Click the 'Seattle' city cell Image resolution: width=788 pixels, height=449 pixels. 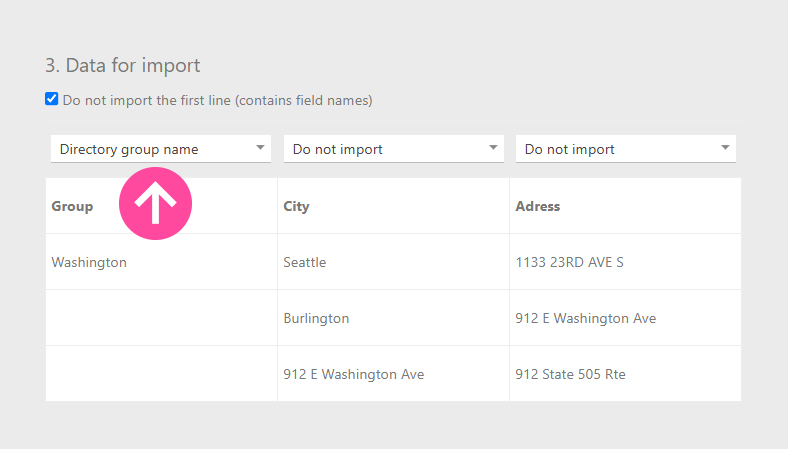tap(305, 262)
